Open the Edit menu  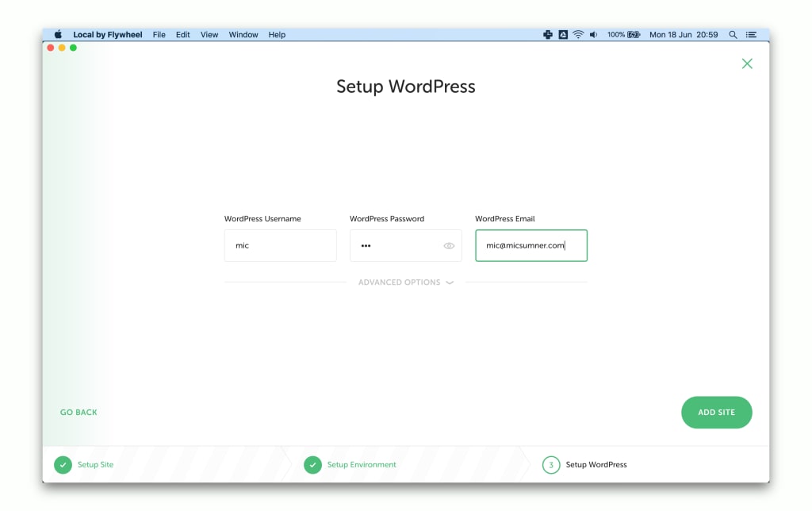point(183,35)
